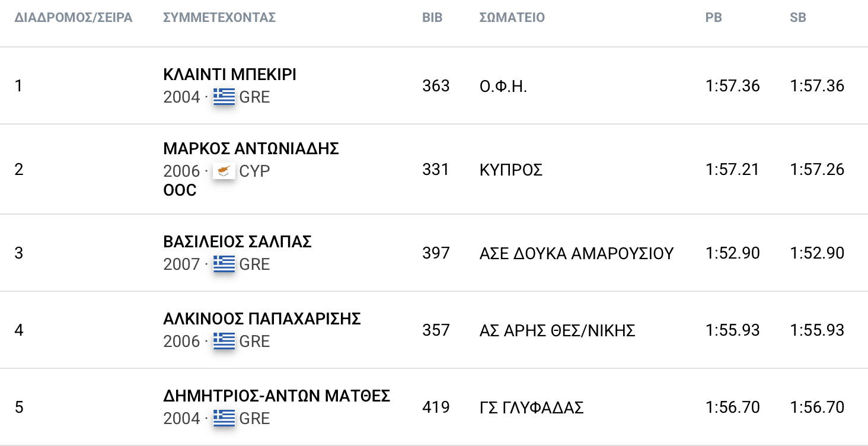The image size is (868, 446).
Task: Open athlete ΔΗΜΗΤΡΙΟΣ-ΑΝΤΩΝ ΜΑΤΘΕΣ profile
Action: point(276,396)
